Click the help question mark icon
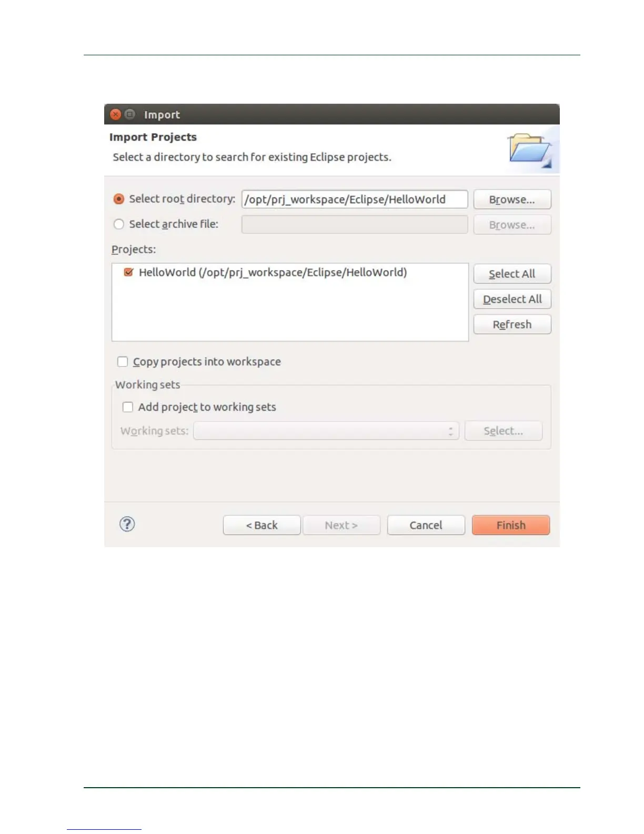The image size is (644, 834). point(127,524)
